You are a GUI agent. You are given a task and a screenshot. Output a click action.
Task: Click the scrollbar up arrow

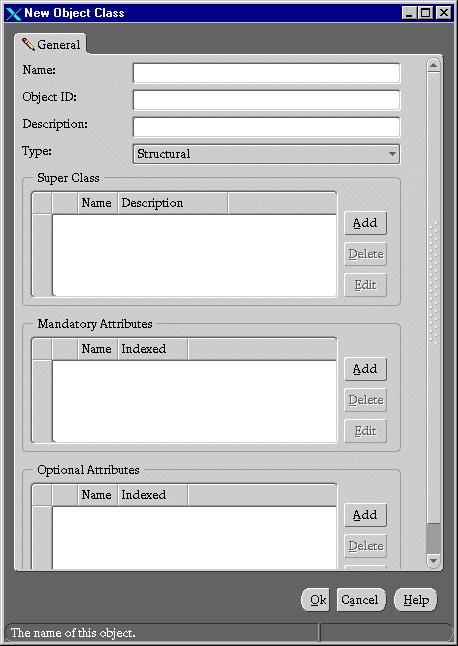(x=434, y=65)
